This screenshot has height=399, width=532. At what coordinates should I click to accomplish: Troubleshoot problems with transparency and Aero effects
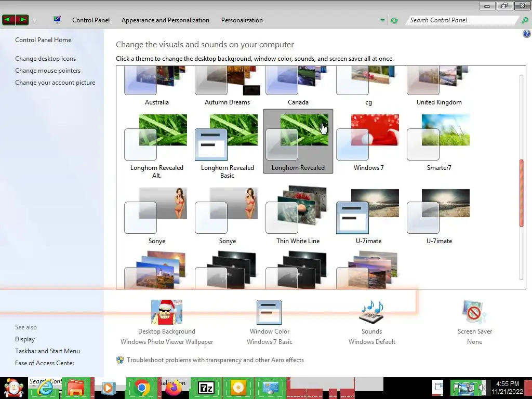215,360
